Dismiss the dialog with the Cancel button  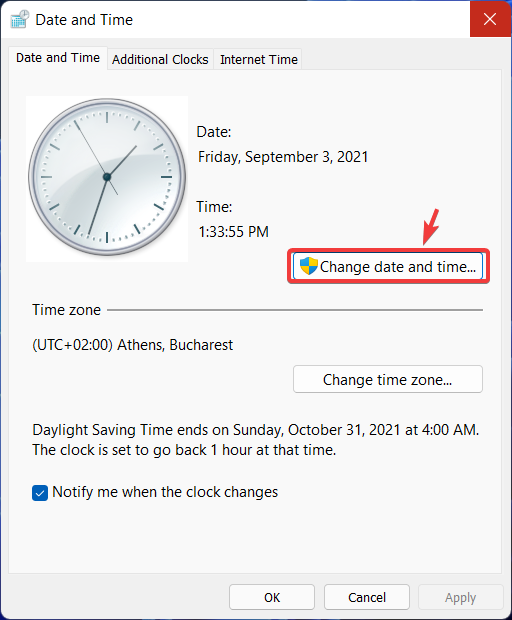tap(367, 597)
